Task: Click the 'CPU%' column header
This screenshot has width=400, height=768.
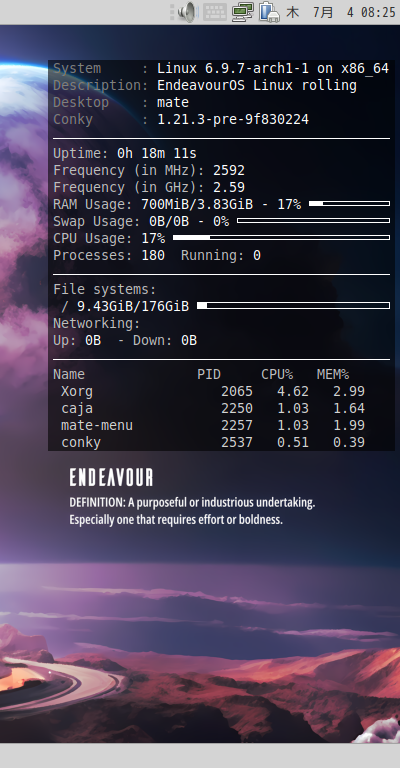Action: coord(277,374)
